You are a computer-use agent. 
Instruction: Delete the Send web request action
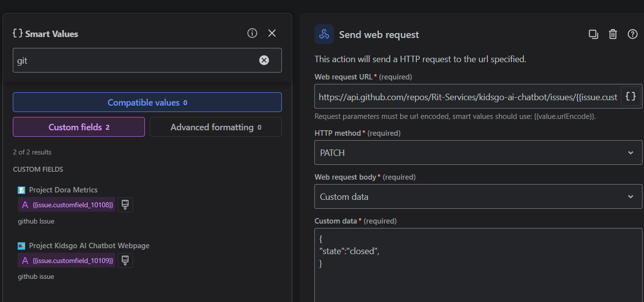[613, 34]
